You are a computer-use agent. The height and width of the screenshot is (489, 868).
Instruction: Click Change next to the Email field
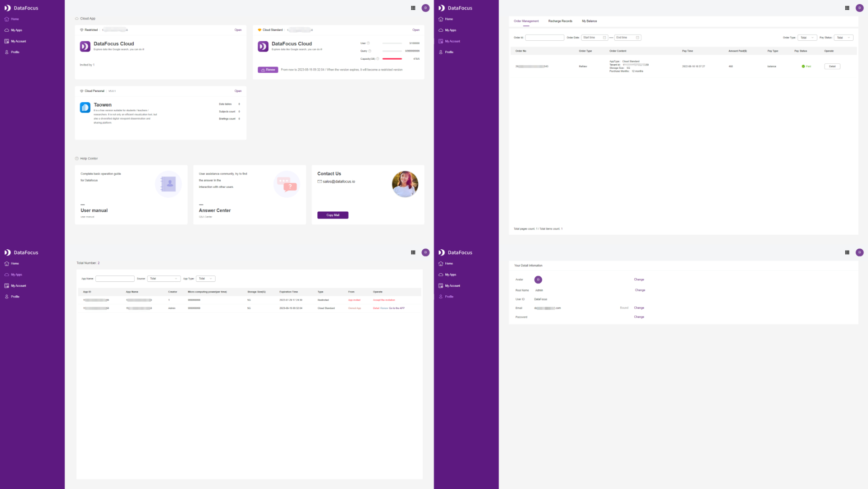[x=639, y=308]
